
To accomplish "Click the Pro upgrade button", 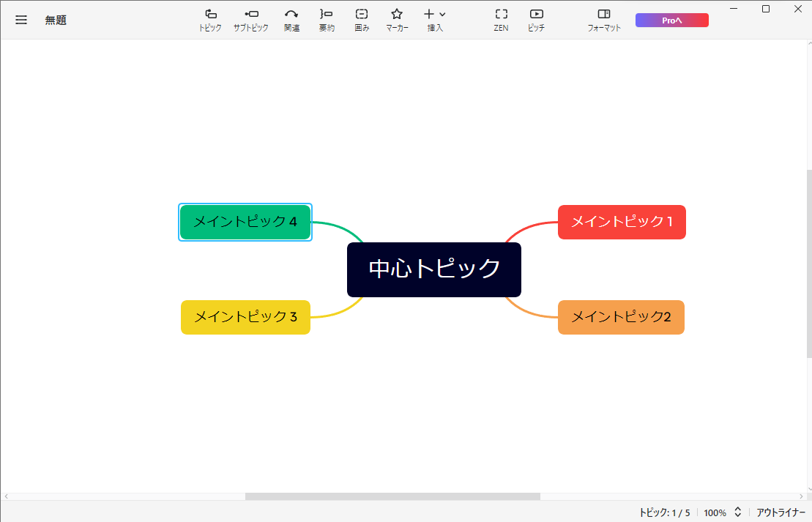I will click(671, 20).
